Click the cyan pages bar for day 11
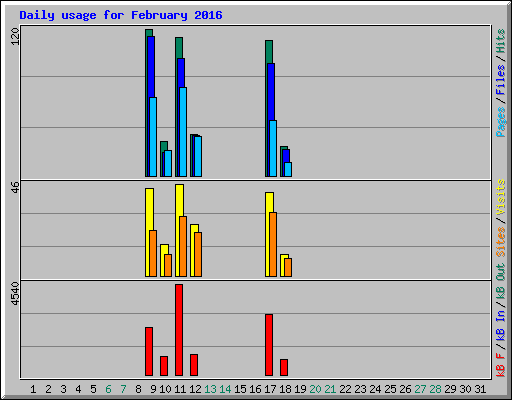512x400 pixels. tap(183, 132)
